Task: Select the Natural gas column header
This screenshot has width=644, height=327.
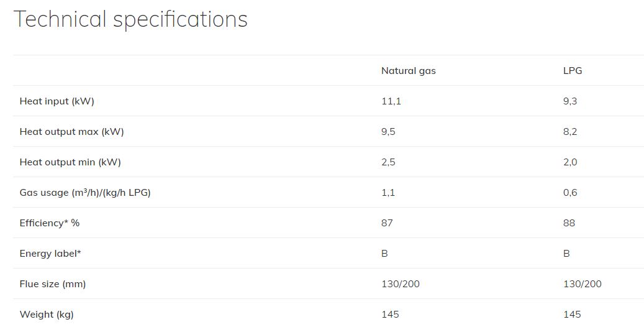Action: tap(408, 71)
